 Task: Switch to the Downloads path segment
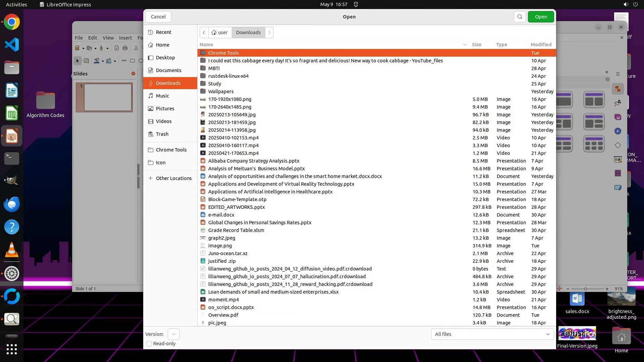tap(248, 33)
